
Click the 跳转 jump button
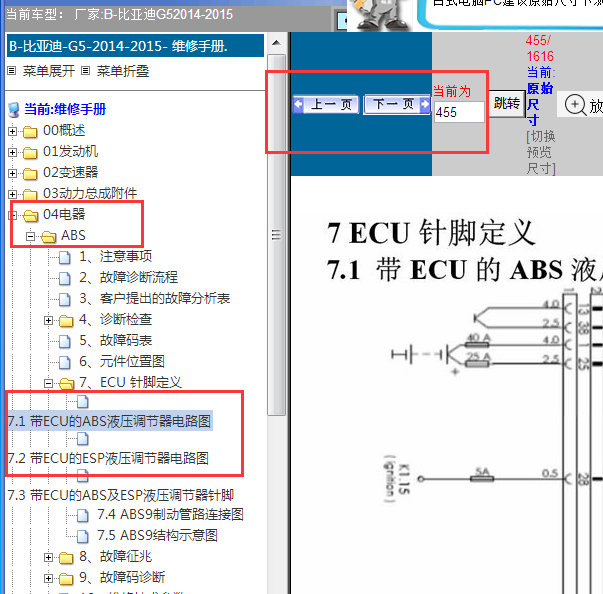click(x=506, y=104)
